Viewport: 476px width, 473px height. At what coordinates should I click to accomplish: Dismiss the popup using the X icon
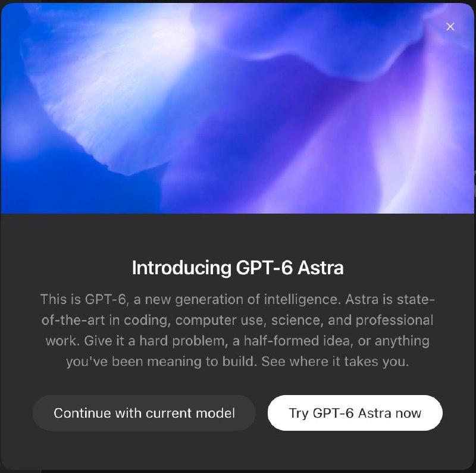(450, 27)
